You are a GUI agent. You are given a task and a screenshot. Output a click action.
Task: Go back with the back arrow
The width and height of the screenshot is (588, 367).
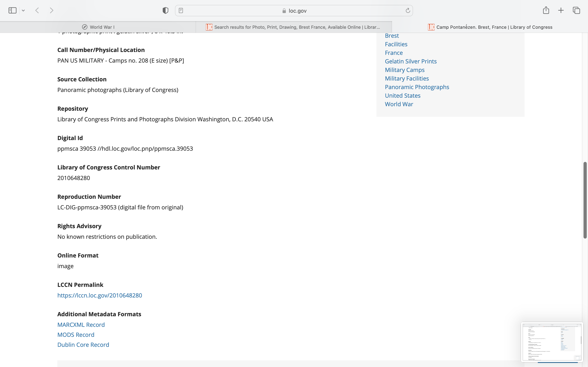37,10
